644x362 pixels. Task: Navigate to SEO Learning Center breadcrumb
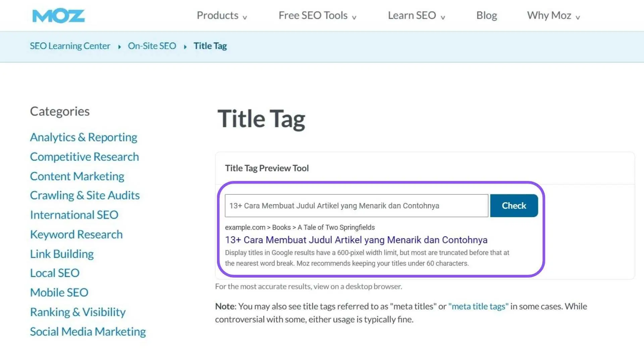pos(70,46)
